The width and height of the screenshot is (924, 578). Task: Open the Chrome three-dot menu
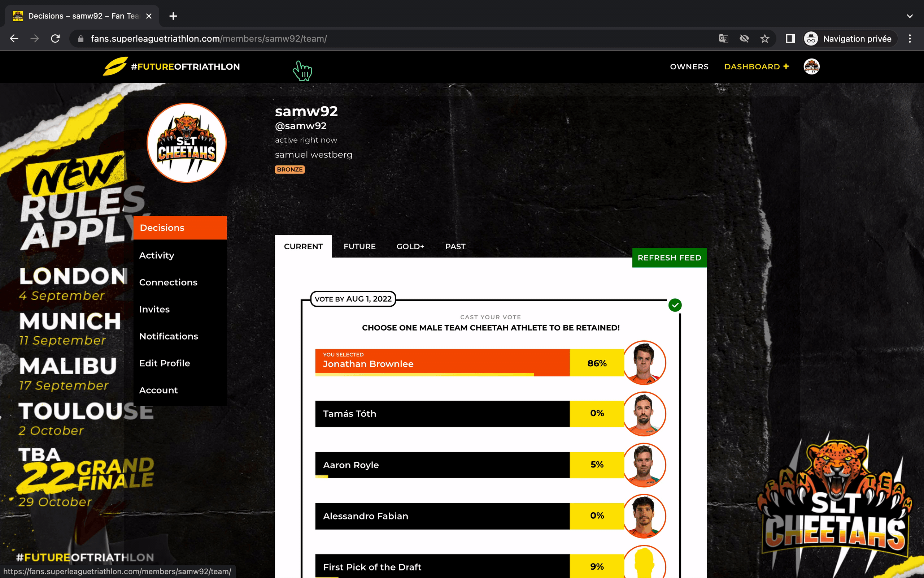(910, 39)
